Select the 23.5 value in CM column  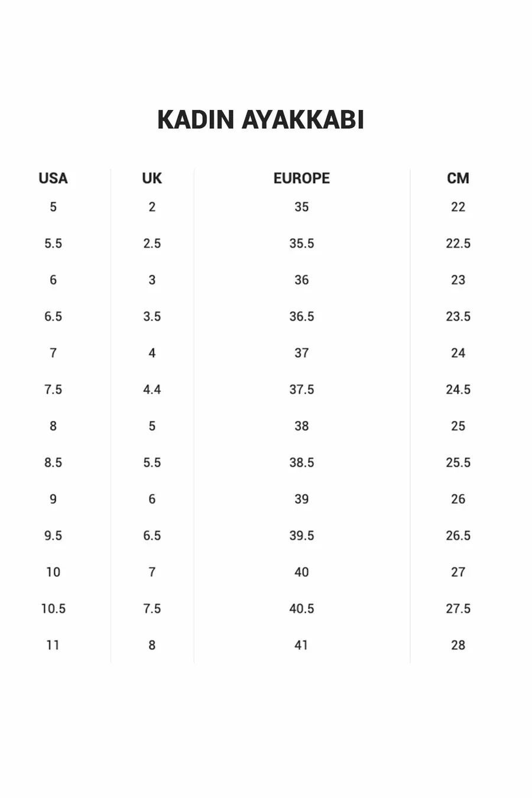point(458,316)
